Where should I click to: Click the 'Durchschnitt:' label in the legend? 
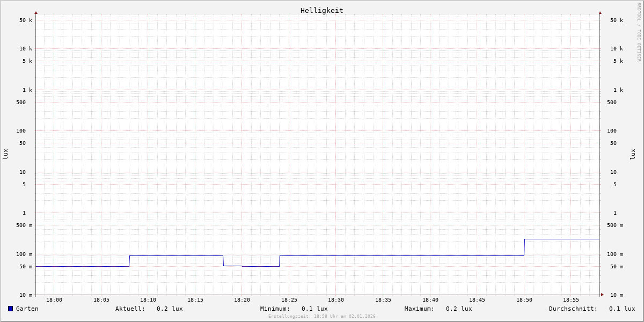[573, 309]
